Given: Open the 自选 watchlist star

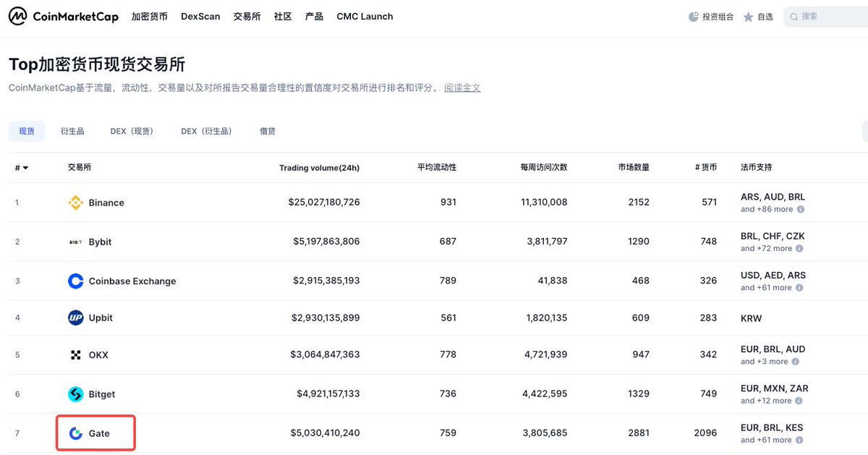Looking at the screenshot, I should [749, 17].
